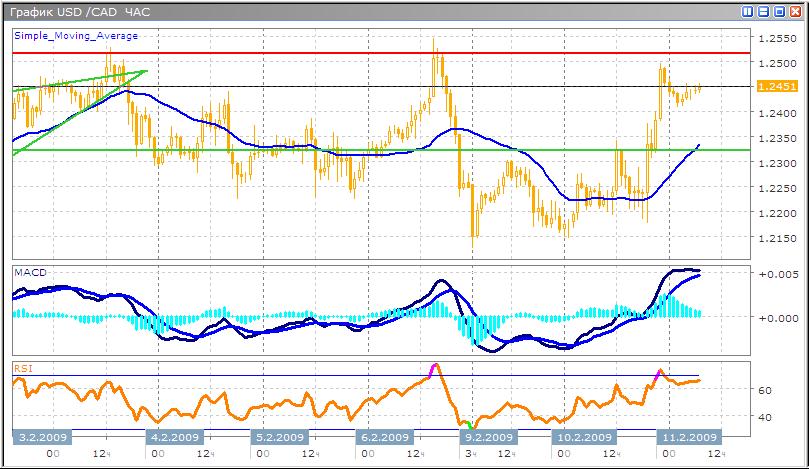Click the 11.2.2009 date marker
The image size is (809, 469).
pos(687,438)
